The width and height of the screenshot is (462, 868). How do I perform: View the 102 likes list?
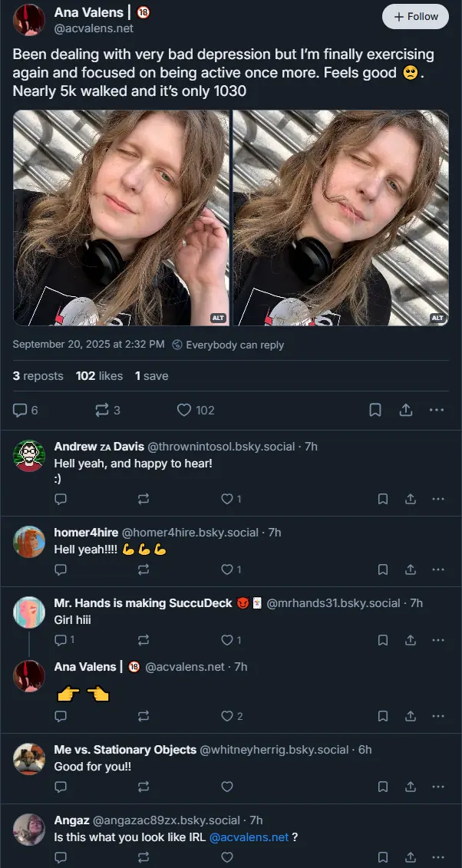(99, 376)
